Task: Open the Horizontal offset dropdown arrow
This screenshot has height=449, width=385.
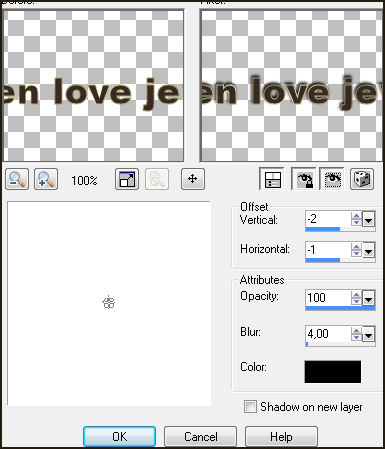Action: (369, 250)
